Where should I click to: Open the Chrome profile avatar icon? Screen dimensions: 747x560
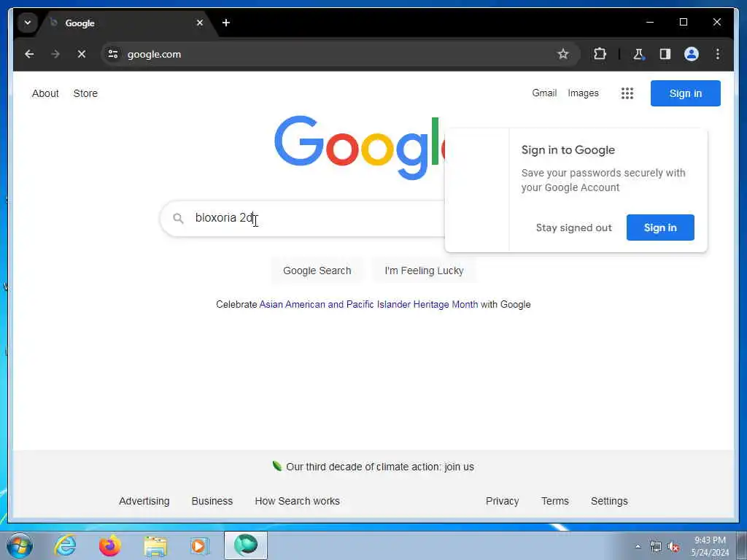tap(692, 54)
